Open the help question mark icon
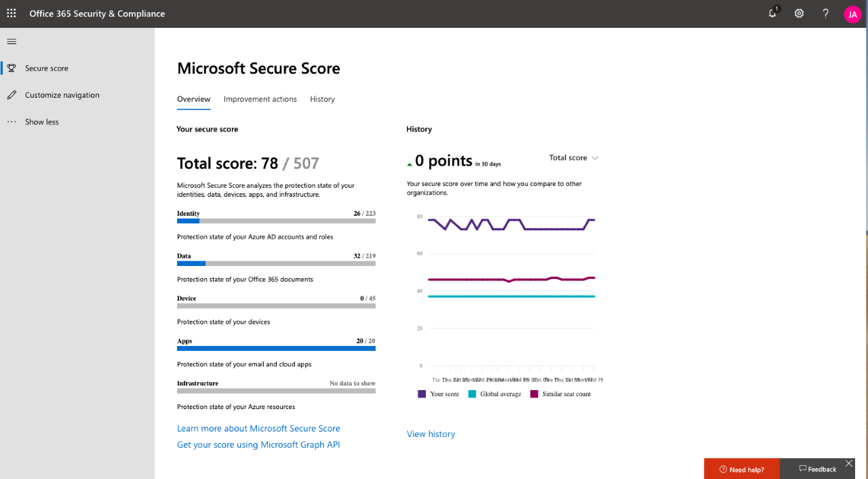Screen dimensions: 868x479 coord(825,14)
